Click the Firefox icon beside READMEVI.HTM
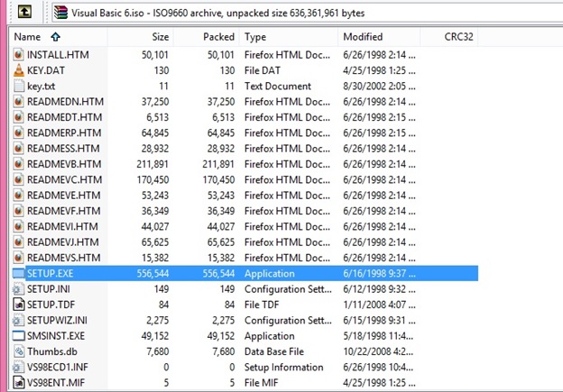The image size is (563, 392). (x=18, y=226)
